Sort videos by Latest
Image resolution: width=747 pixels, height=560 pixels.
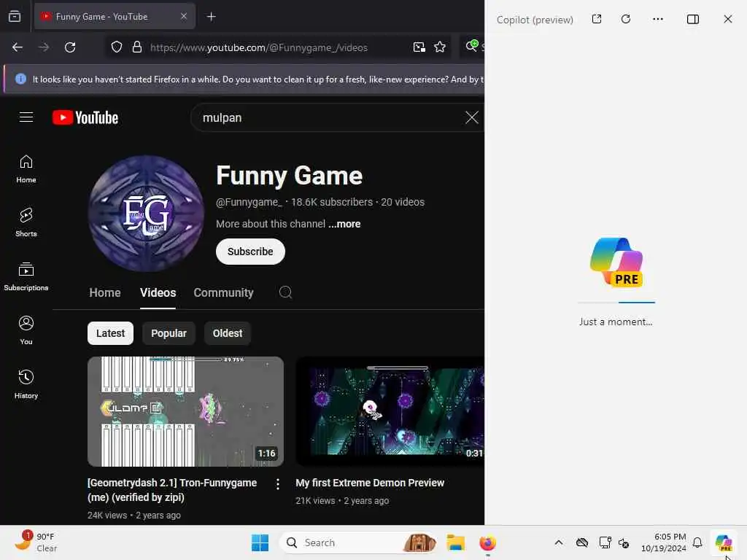tap(111, 333)
